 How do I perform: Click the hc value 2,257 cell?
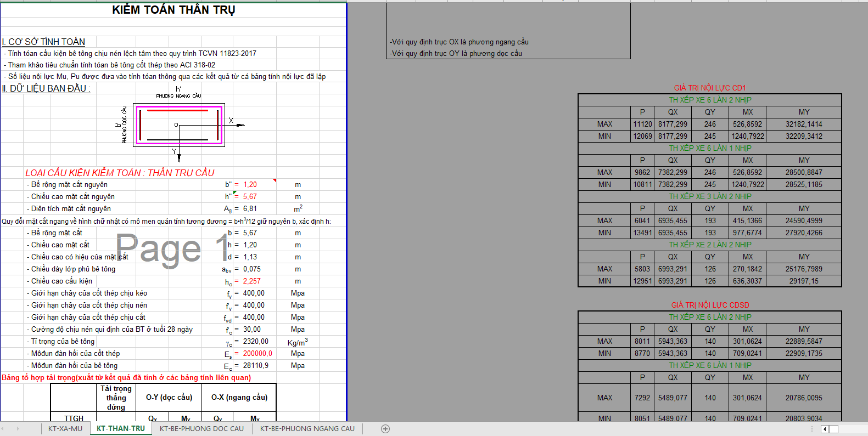pyautogui.click(x=252, y=281)
